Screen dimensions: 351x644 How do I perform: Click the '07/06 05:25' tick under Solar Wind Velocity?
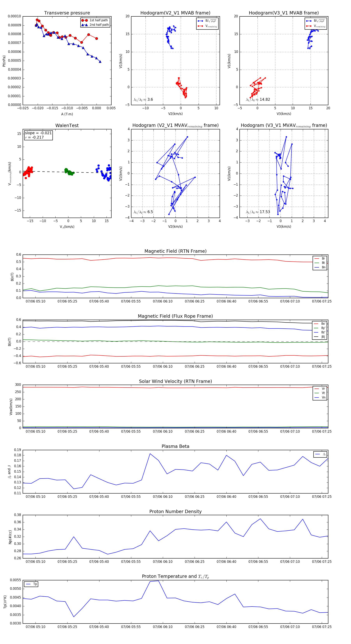pyautogui.click(x=67, y=431)
